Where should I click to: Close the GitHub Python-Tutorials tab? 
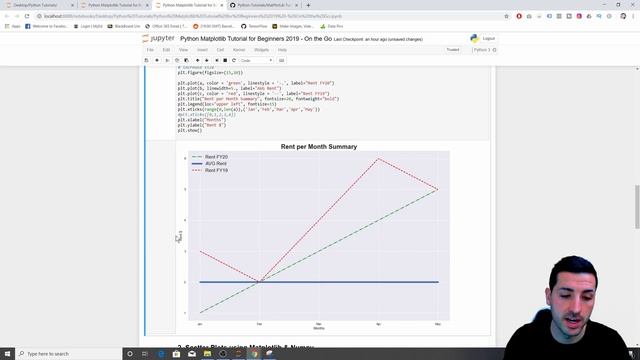tap(296, 5)
